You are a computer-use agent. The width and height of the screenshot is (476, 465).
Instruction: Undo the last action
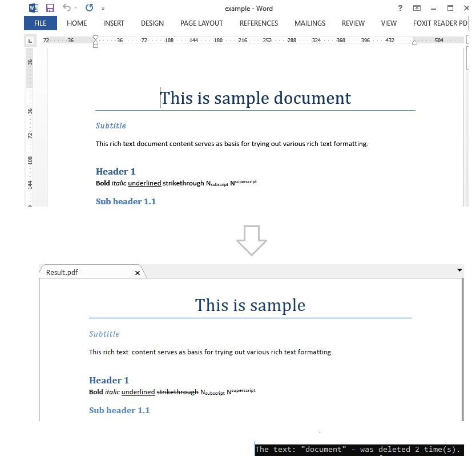pyautogui.click(x=66, y=7)
